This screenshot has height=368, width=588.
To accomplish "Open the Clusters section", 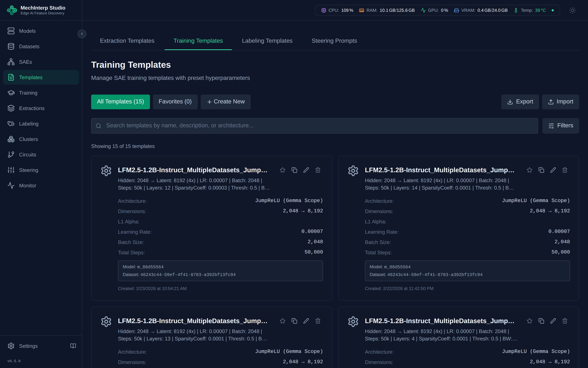I will (x=41, y=139).
